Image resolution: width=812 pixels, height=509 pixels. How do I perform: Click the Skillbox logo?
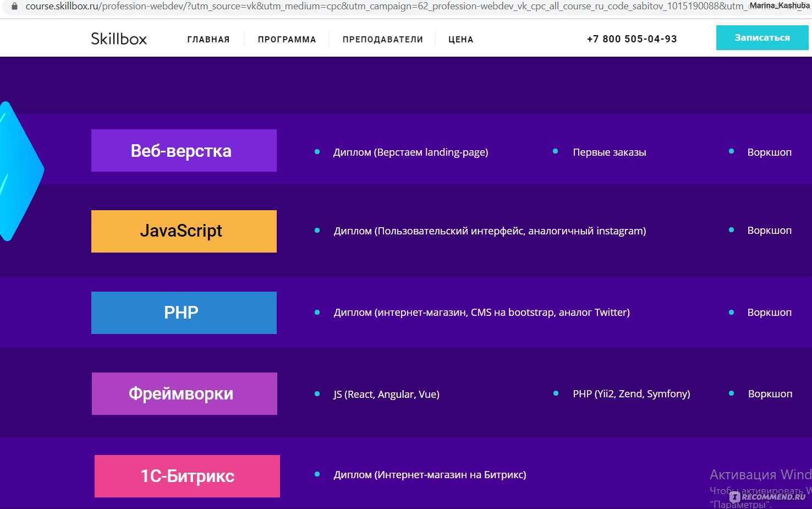pos(119,39)
